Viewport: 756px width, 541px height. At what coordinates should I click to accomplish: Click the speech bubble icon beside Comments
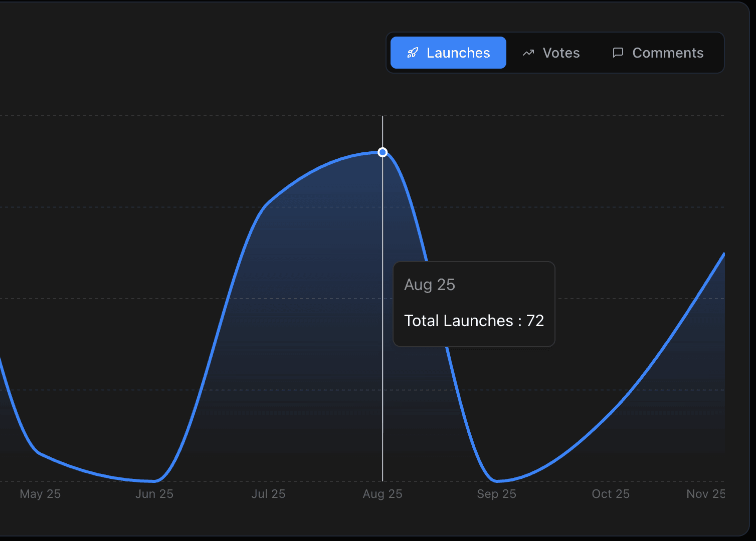click(x=618, y=53)
